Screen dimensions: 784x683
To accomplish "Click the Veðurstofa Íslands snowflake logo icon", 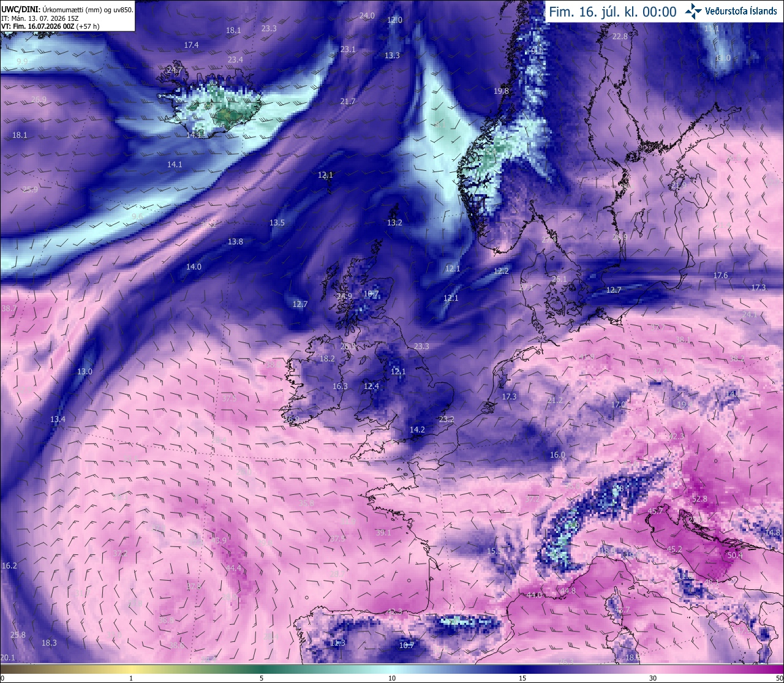I will pyautogui.click(x=693, y=11).
